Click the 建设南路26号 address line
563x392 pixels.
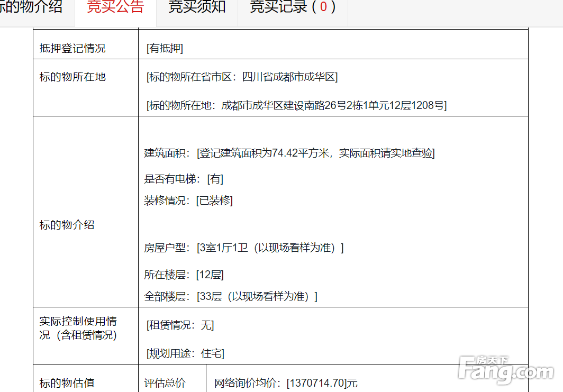[296, 105]
